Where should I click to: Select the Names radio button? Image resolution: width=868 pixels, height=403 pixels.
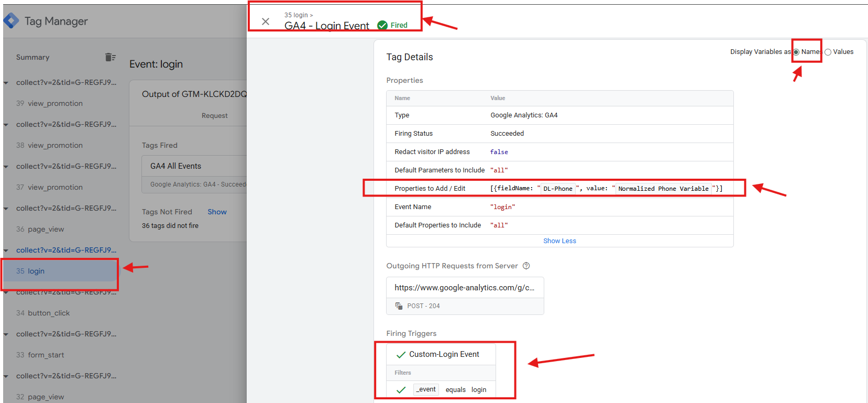pos(796,52)
